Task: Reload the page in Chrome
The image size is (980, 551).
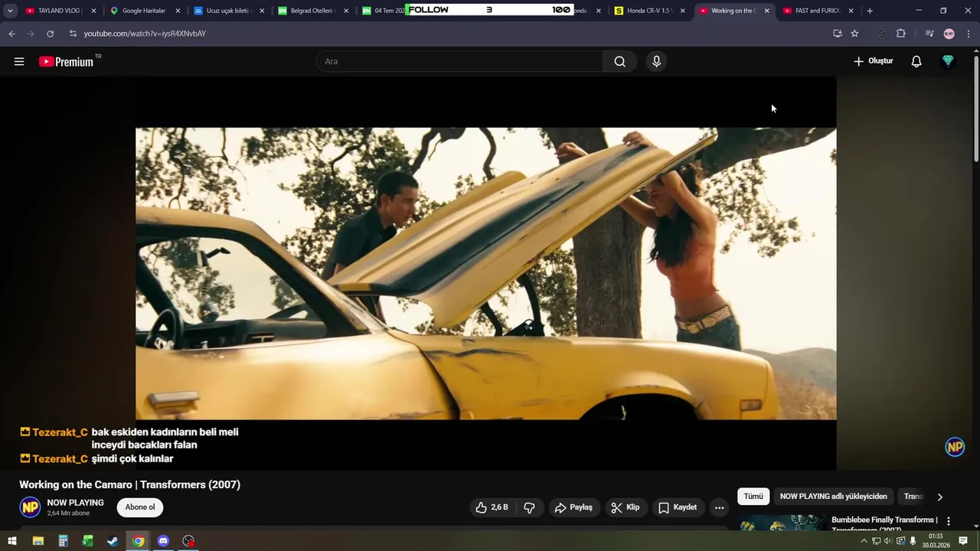Action: [x=50, y=34]
